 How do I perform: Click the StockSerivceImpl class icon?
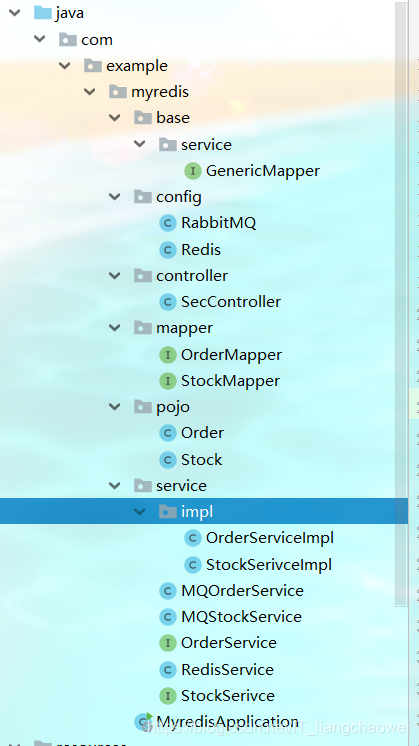192,565
